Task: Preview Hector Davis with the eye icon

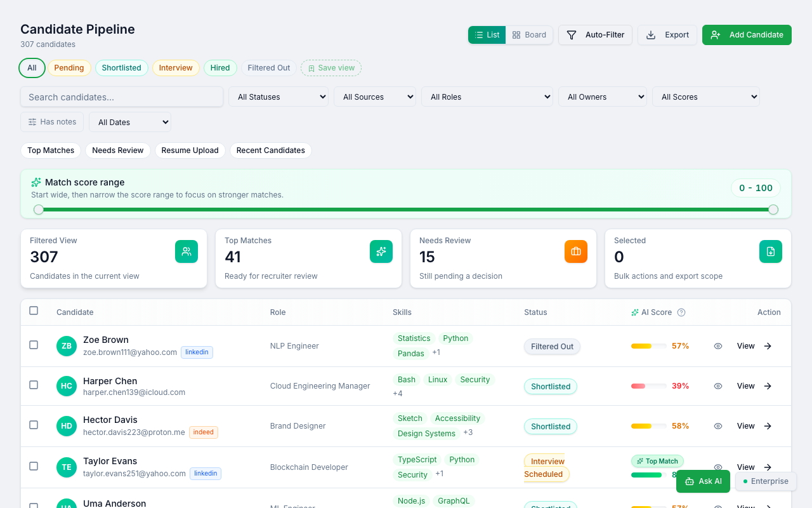Action: (718, 426)
